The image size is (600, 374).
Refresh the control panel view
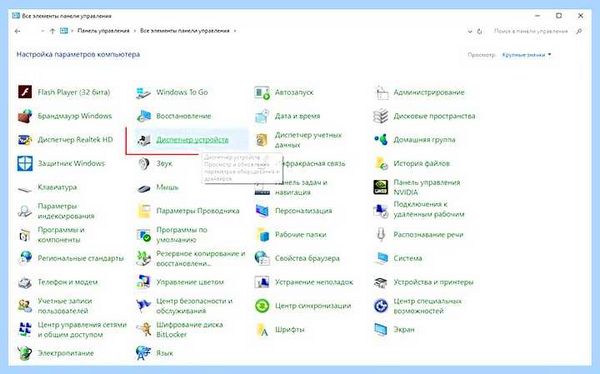click(479, 31)
